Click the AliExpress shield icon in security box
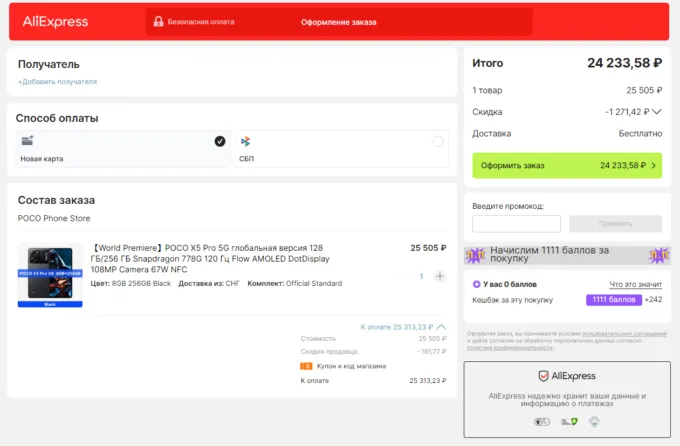This screenshot has width=680, height=446. coord(543,376)
